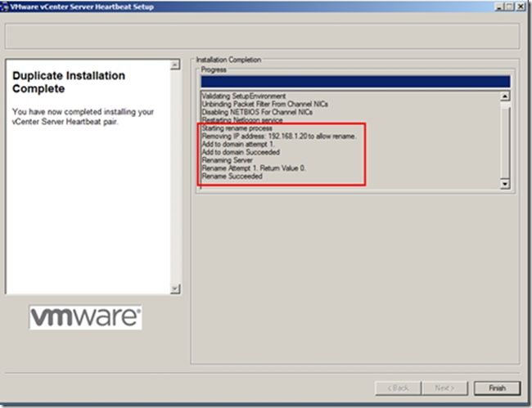Select log line 'Add to domain attempt 1.'
The height and width of the screenshot is (408, 532).
(238, 145)
